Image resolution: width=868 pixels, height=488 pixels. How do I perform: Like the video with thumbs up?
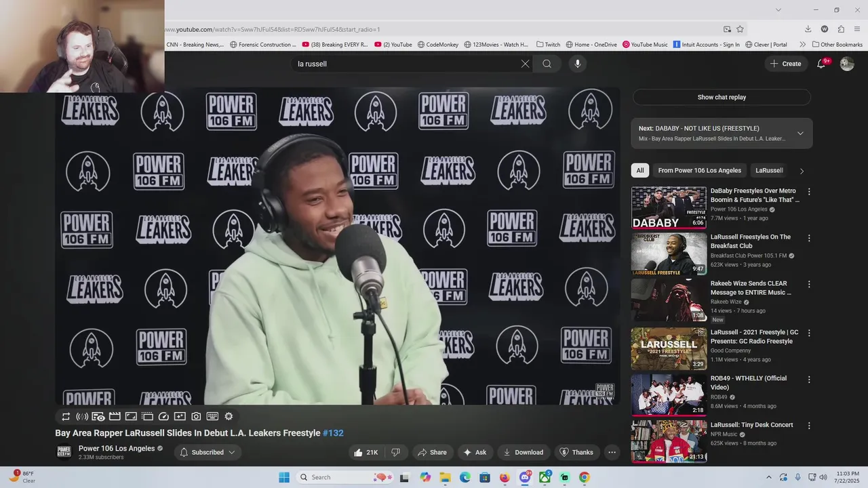(x=366, y=452)
